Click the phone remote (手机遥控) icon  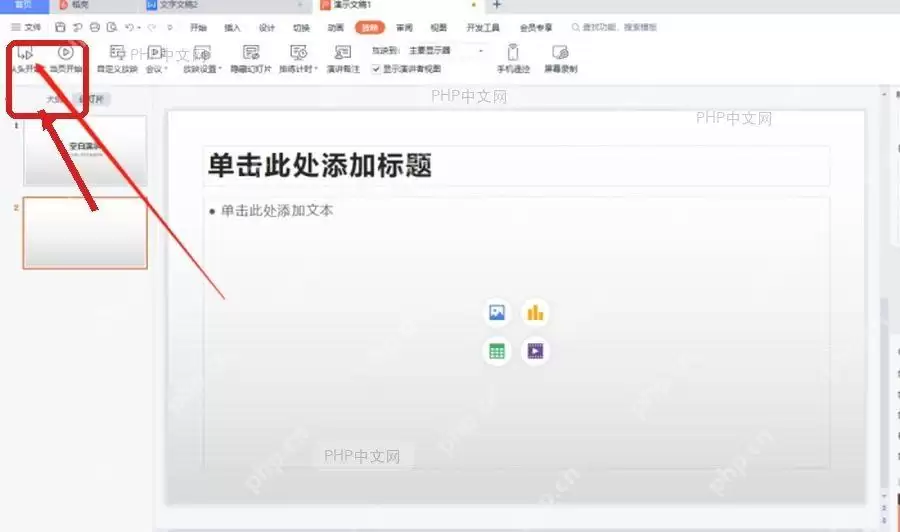point(513,52)
